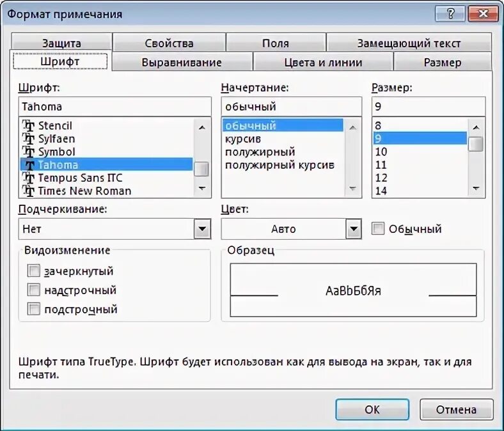The image size is (504, 431).
Task: Click the Начертание input showing обычный
Action: (291, 106)
